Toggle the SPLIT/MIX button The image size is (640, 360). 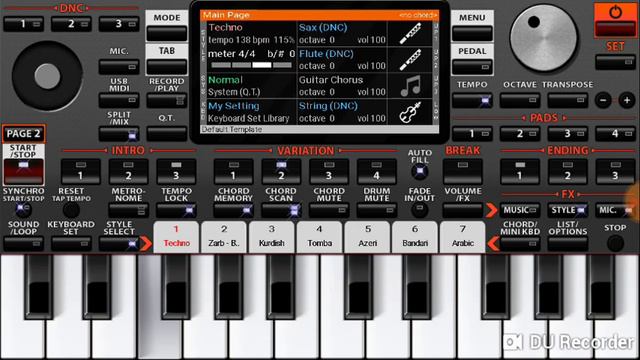click(119, 134)
